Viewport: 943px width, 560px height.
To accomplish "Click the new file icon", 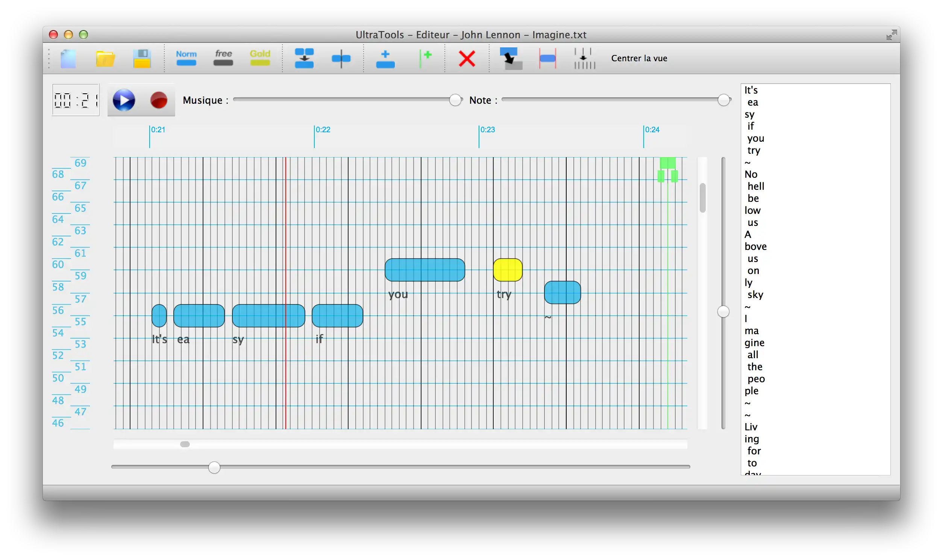I will point(68,59).
